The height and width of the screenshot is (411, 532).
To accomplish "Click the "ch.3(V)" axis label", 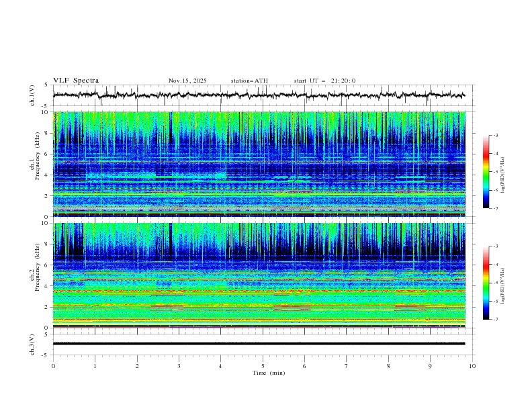I will pos(32,345).
